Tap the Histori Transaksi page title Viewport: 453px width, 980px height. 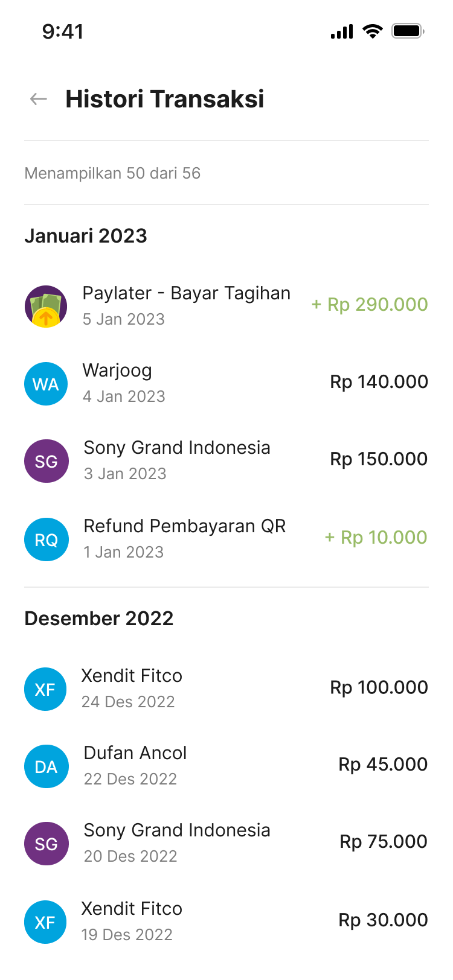pos(165,99)
